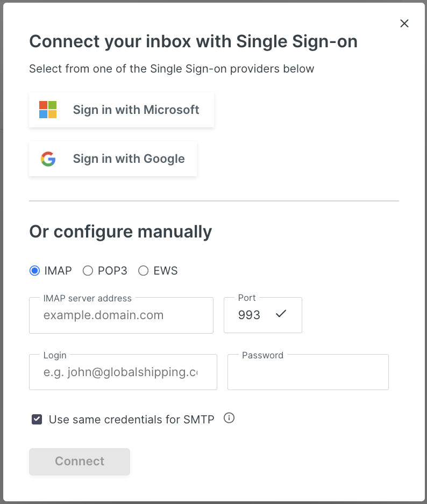
Task: Select the EWS radio button
Action: pyautogui.click(x=144, y=271)
